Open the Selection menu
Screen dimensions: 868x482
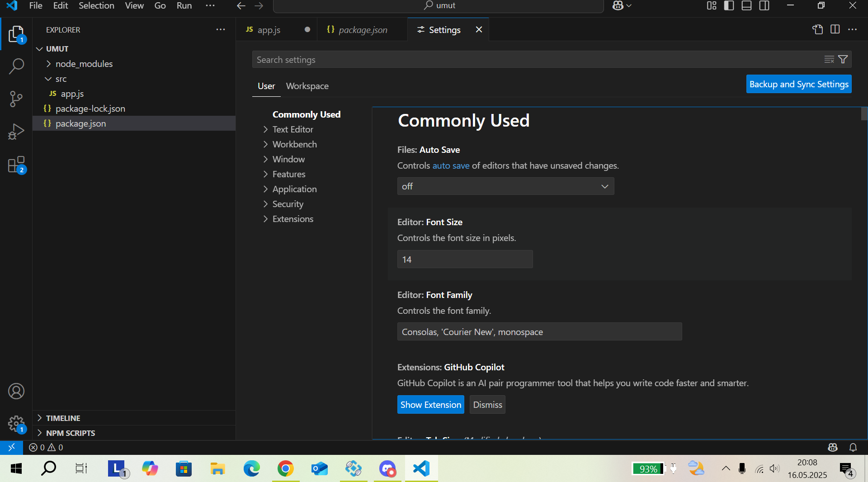pos(96,5)
